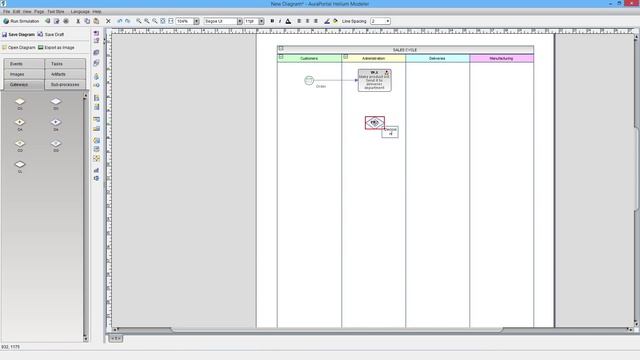Select the circle-marked gateway in left column

pyautogui.click(x=20, y=143)
